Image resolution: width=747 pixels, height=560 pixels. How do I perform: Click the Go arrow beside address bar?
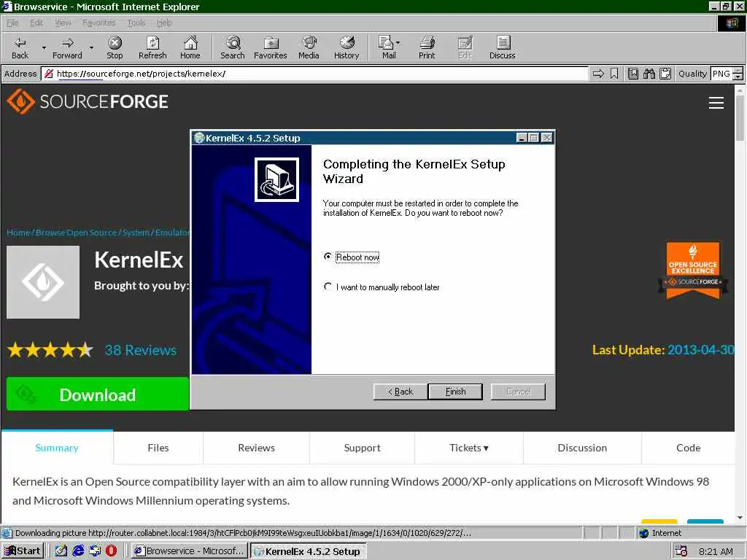click(x=598, y=74)
